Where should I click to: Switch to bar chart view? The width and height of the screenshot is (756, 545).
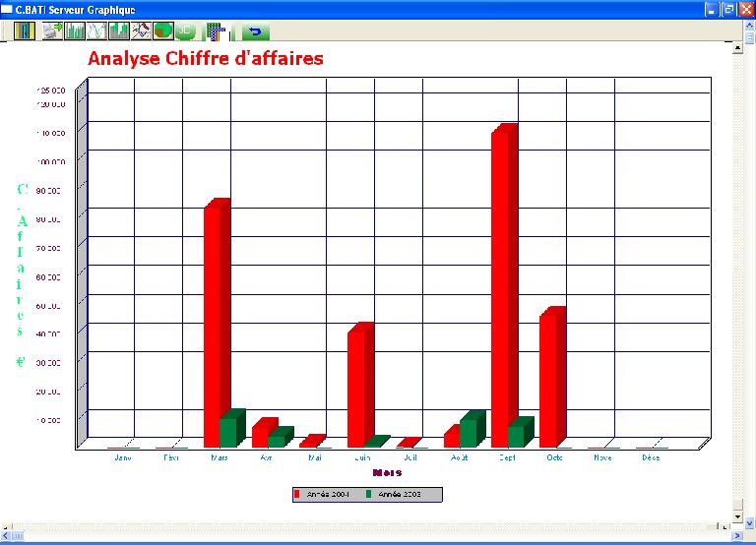[75, 30]
